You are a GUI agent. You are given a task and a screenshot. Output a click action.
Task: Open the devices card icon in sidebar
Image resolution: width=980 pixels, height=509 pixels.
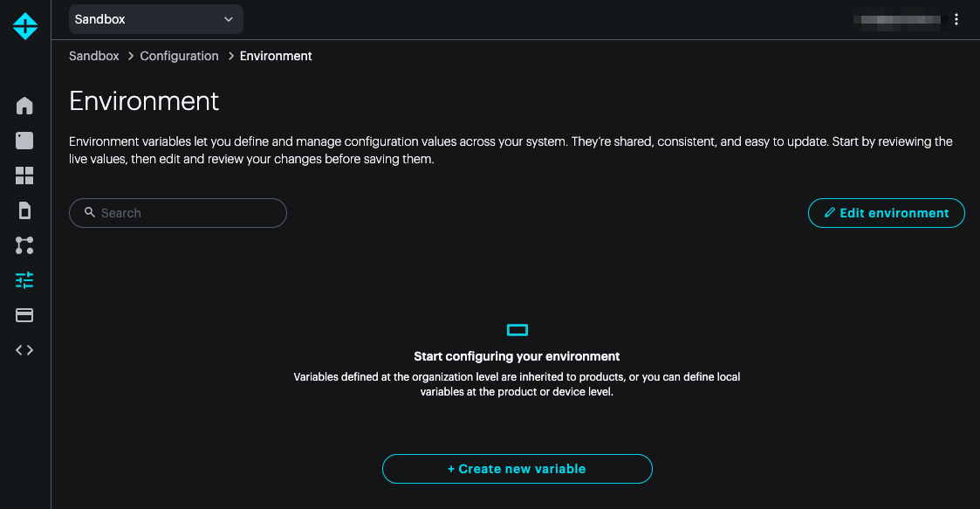click(x=24, y=141)
